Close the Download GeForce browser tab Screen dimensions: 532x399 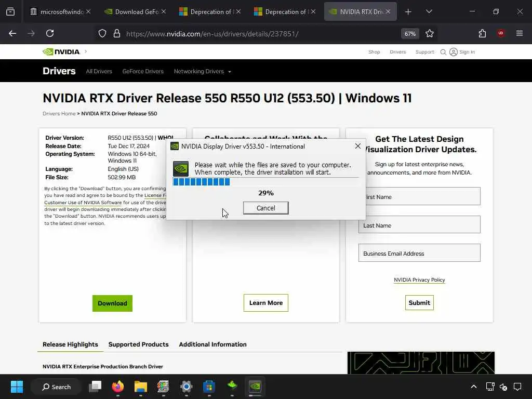(164, 11)
